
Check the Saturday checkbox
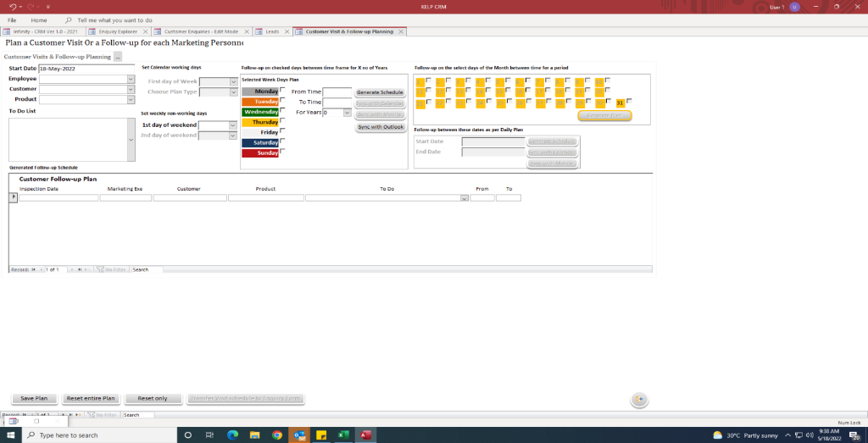pos(282,141)
